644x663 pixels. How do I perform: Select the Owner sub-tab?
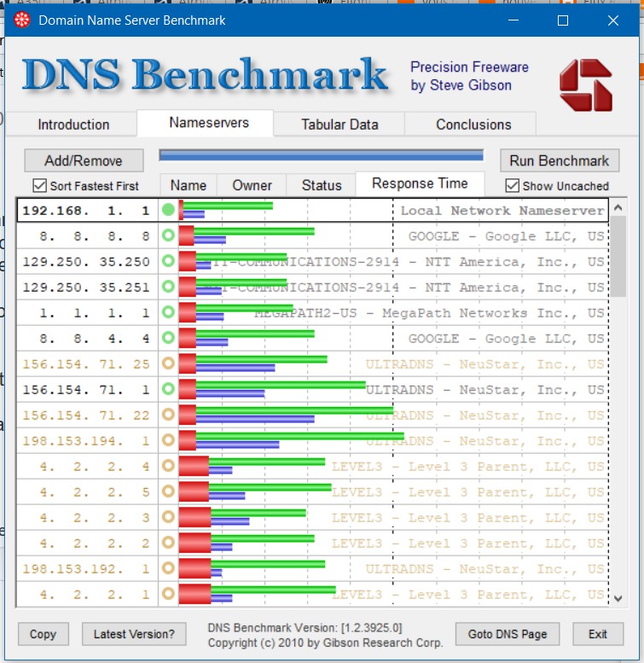click(x=252, y=185)
